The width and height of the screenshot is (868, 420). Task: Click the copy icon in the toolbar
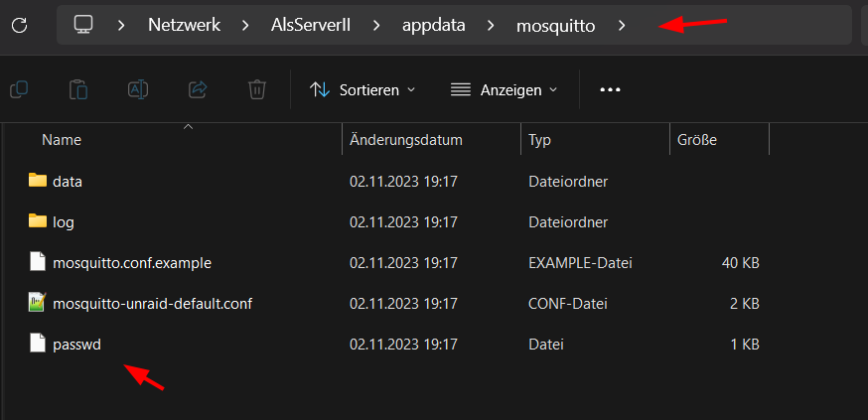(x=20, y=89)
